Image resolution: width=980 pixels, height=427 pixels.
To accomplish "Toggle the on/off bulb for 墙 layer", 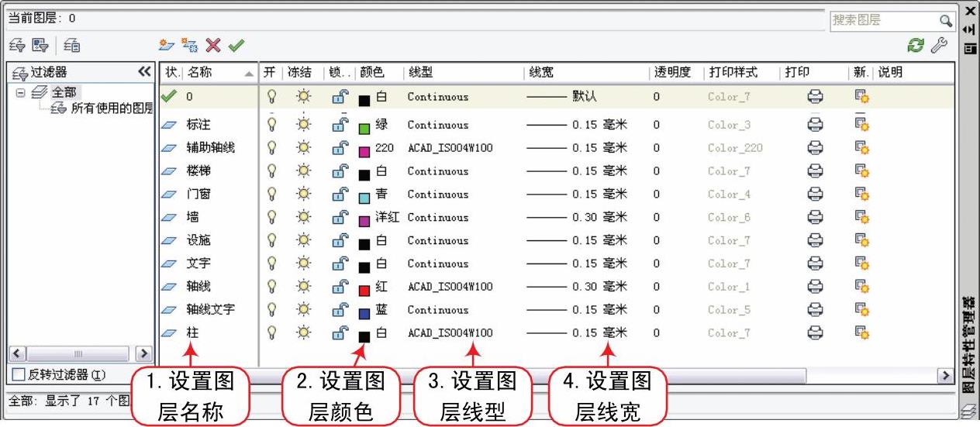I will tap(271, 218).
